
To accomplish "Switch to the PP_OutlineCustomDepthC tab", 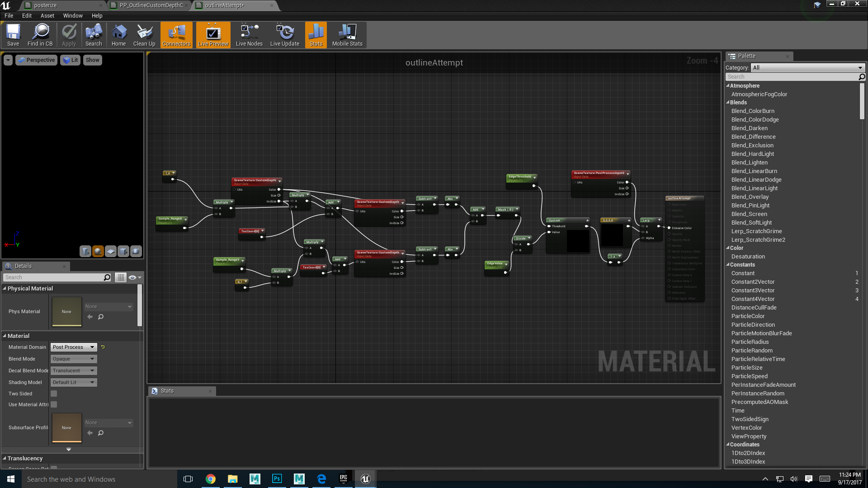I will click(x=151, y=5).
